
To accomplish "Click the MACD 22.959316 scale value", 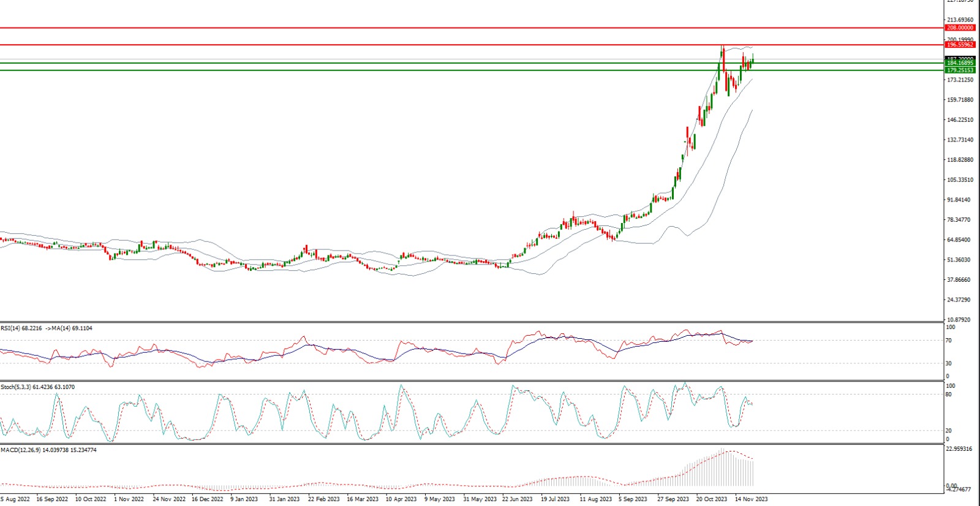I will [x=959, y=449].
